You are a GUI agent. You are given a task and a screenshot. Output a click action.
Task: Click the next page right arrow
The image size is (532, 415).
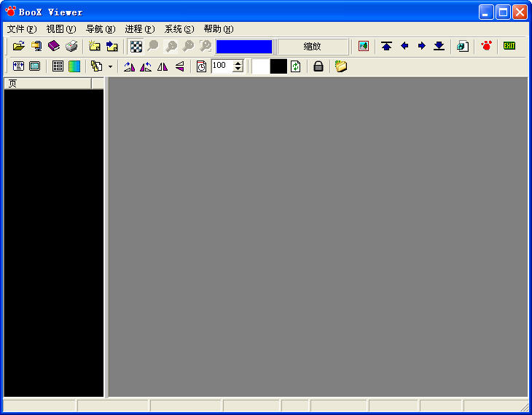pos(422,46)
